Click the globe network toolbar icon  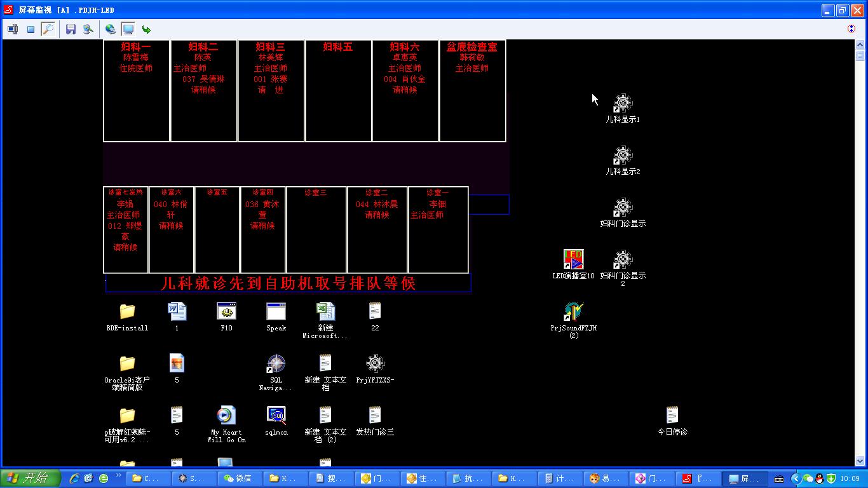pos(110,29)
